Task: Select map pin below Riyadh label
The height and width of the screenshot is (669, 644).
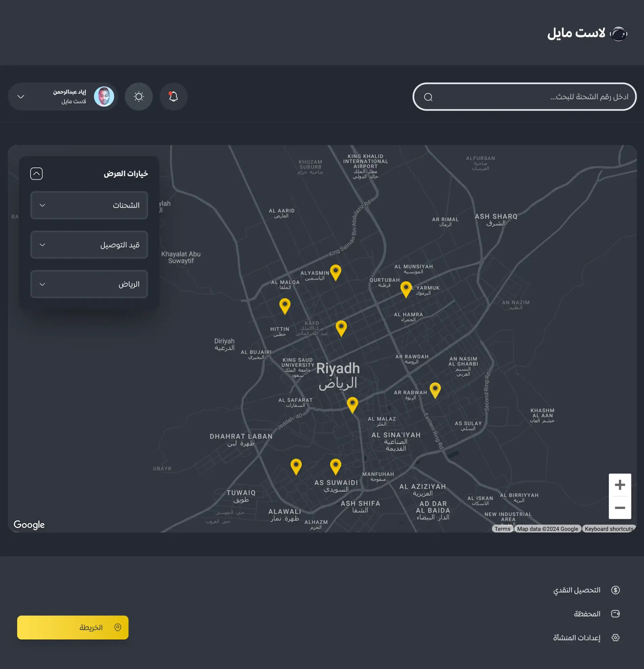Action: tap(352, 405)
